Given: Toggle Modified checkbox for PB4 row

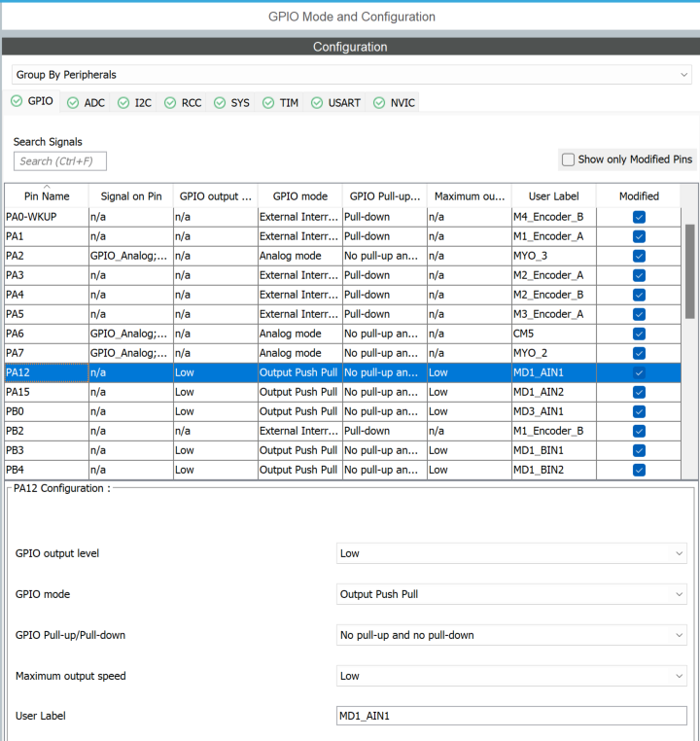Looking at the screenshot, I should point(639,470).
